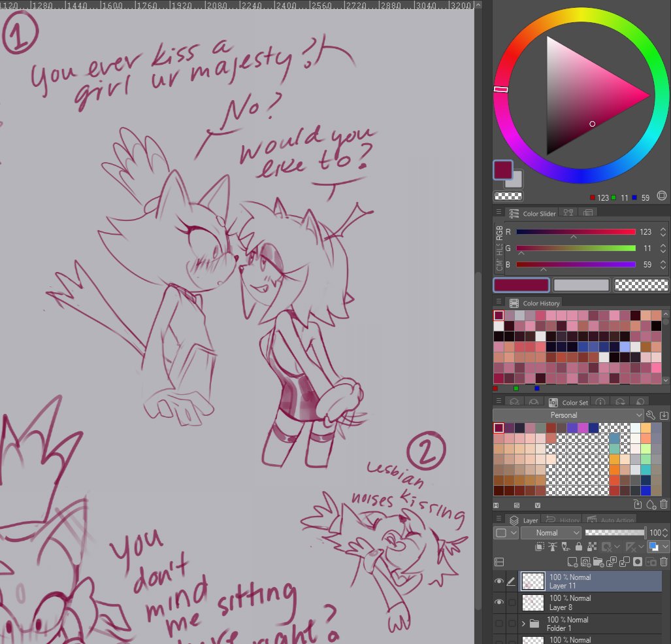Click the color history scroll down arrow
Image resolution: width=671 pixels, height=644 pixels.
(666, 380)
